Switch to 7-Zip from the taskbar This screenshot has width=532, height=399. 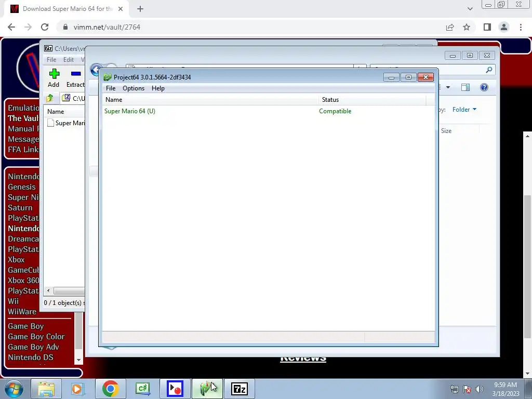pyautogui.click(x=239, y=389)
